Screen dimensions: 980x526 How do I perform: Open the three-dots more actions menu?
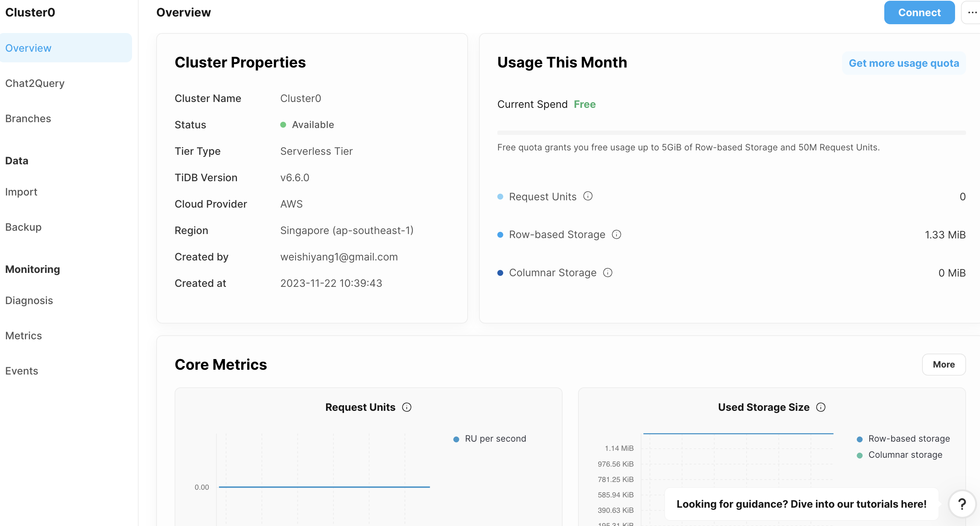971,12
